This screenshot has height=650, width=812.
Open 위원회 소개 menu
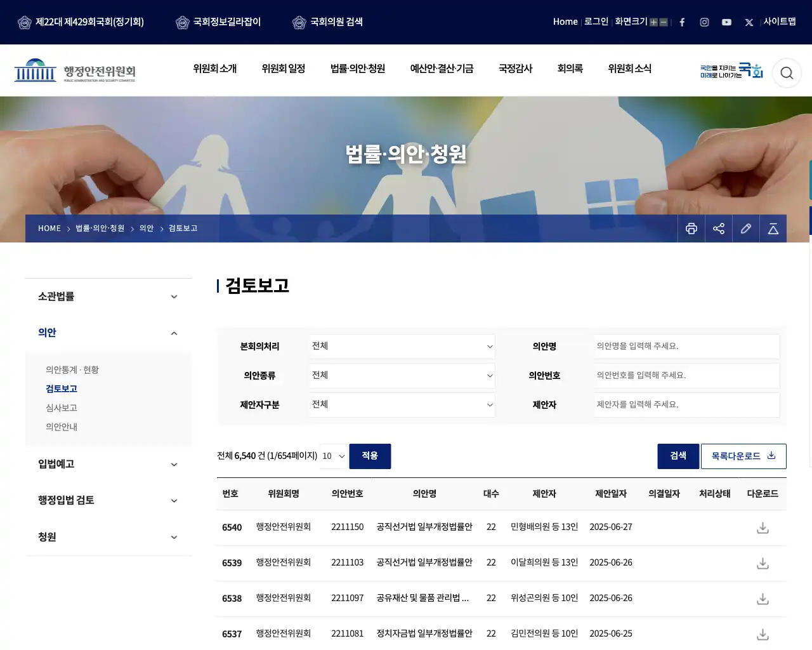pos(215,69)
